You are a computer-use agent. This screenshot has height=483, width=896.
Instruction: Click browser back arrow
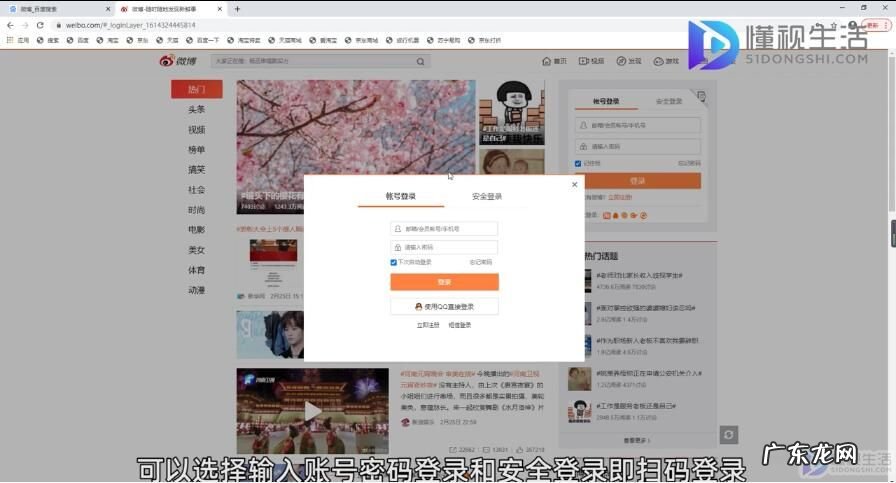10,25
